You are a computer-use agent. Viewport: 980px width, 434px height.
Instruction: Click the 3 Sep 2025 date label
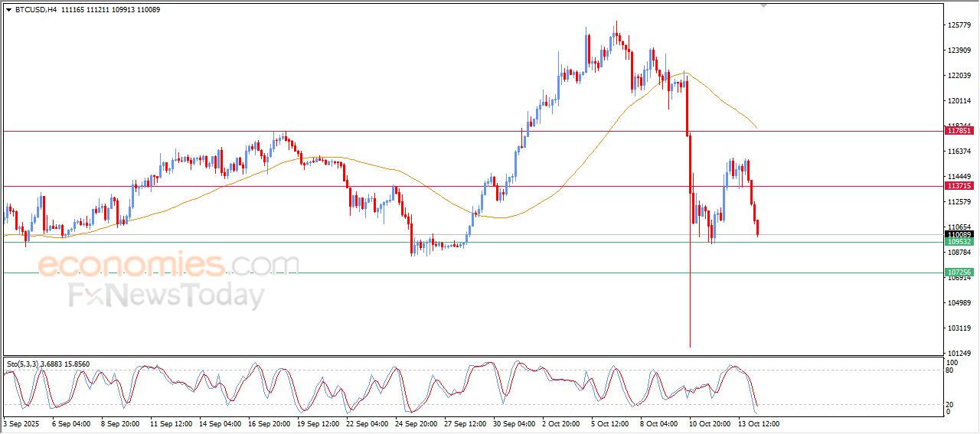[22, 423]
